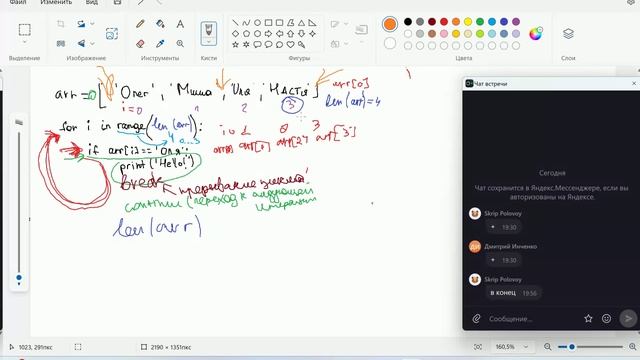The height and width of the screenshot is (360, 640).
Task: Choose the straight Line shape
Action: (236, 23)
